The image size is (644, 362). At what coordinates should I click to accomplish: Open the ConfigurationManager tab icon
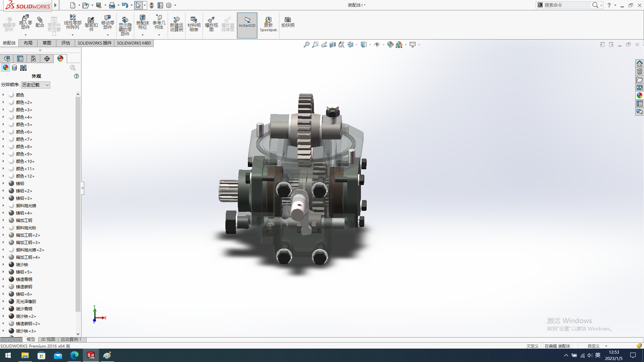point(34,59)
